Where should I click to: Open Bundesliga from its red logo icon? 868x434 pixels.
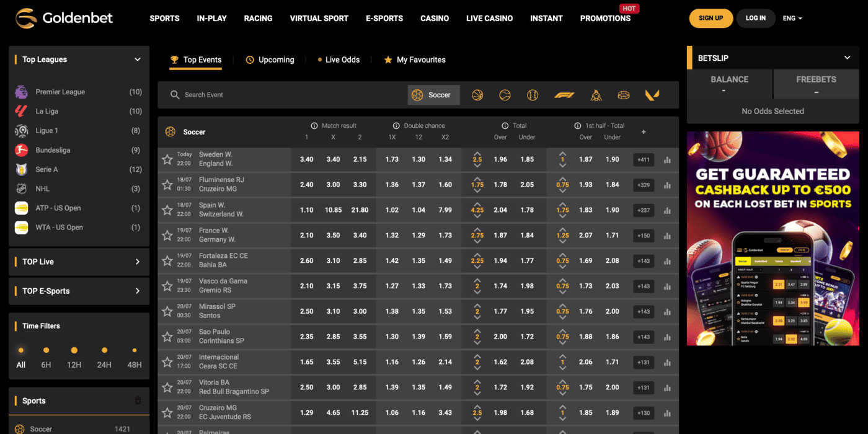22,150
